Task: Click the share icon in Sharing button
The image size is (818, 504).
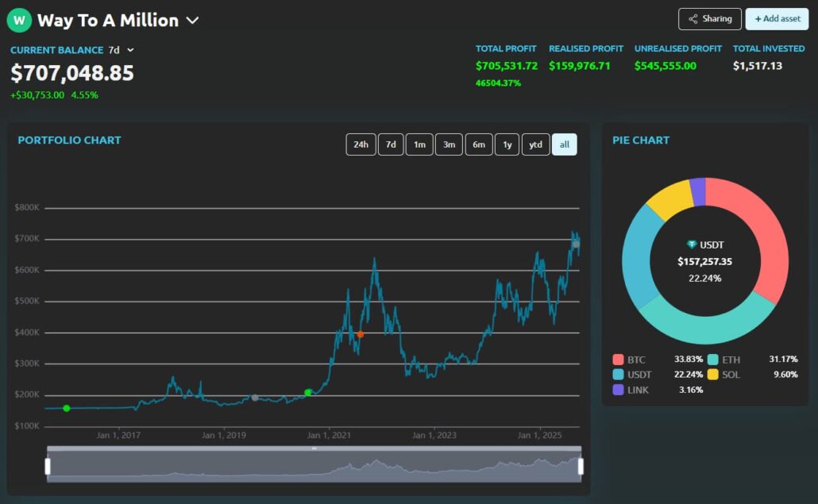Action: (694, 19)
